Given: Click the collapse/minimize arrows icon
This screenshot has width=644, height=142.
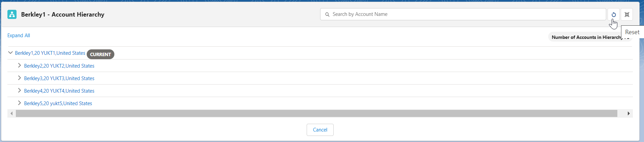Looking at the screenshot, I should [x=627, y=15].
